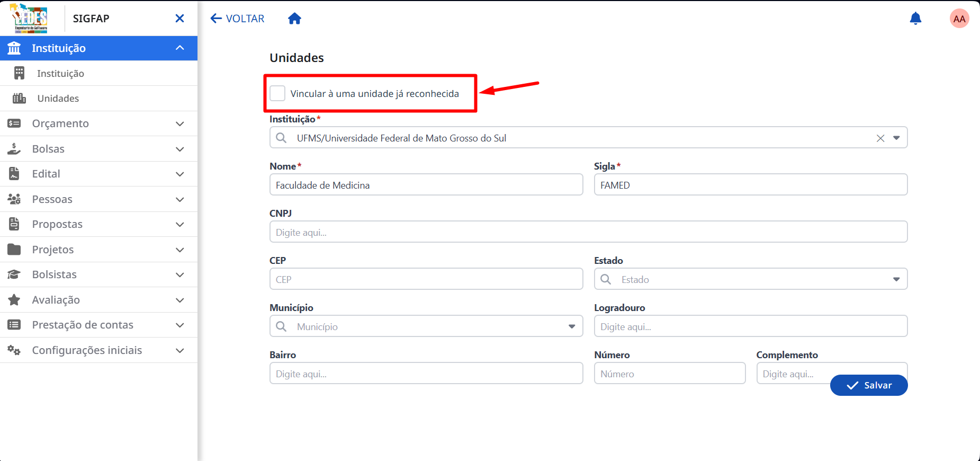Open the Estado dropdown
This screenshot has width=980, height=461.
point(751,279)
